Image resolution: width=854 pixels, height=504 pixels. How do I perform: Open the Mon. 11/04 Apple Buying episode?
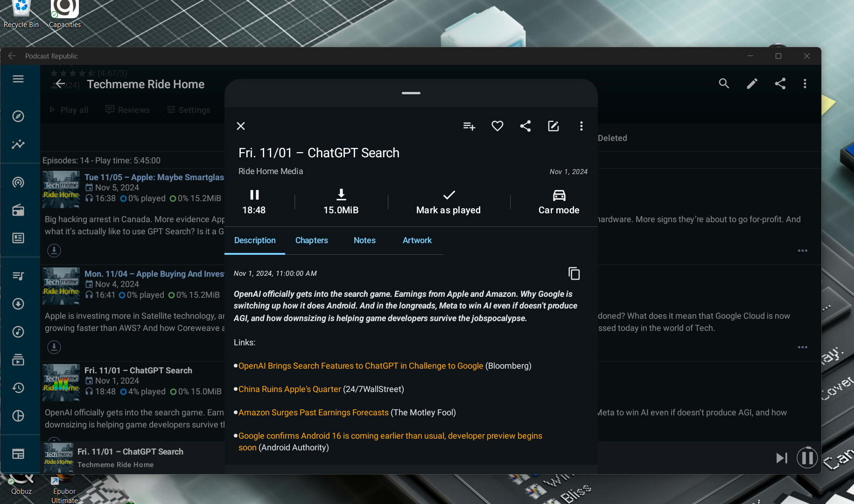pos(154,274)
